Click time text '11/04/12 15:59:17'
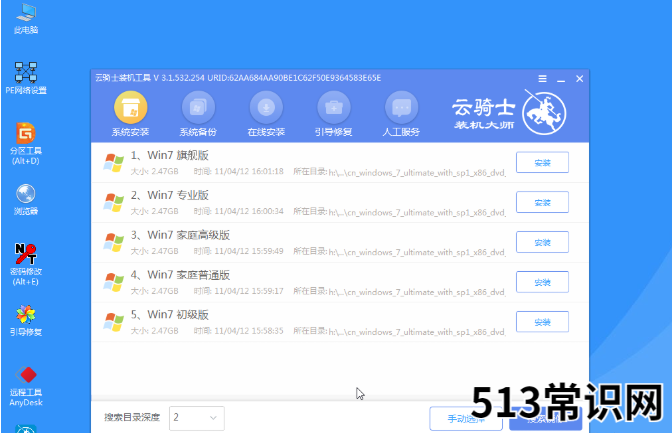The image size is (672, 433). [249, 291]
